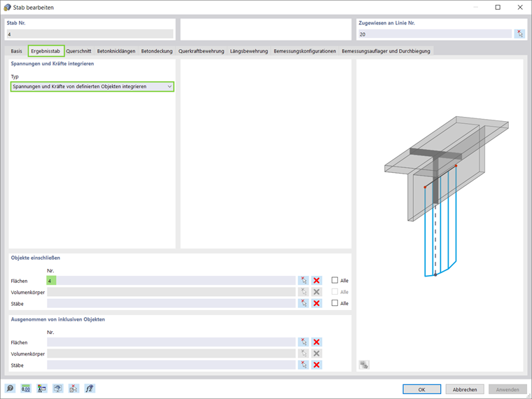This screenshot has width=532, height=399.
Task: Clear Flächen entry in Ausgenommen section
Action: (x=316, y=342)
